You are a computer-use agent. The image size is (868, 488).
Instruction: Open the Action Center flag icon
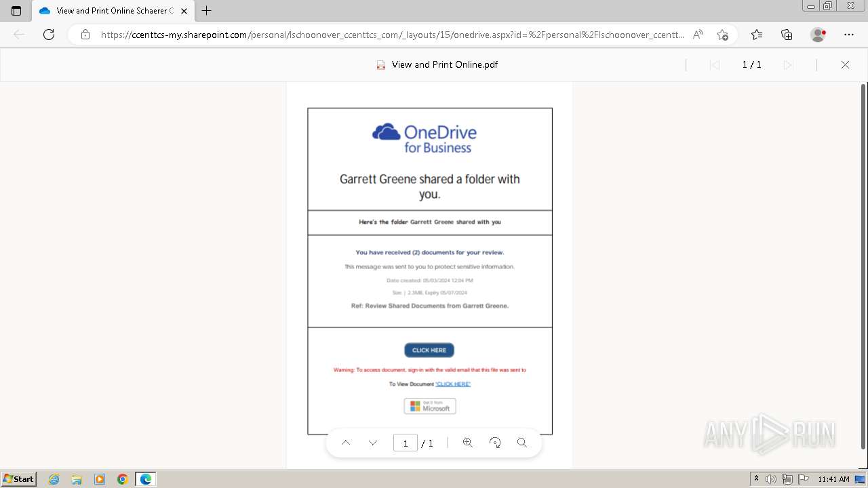(x=804, y=479)
